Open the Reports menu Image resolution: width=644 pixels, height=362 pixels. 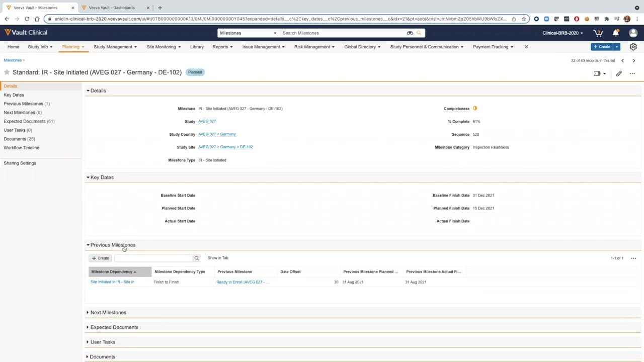click(222, 47)
